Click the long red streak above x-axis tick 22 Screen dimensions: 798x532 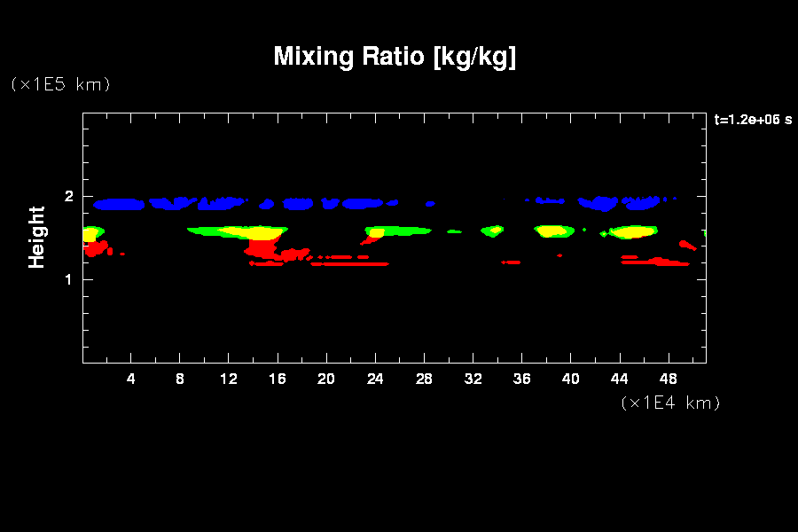tap(350, 263)
